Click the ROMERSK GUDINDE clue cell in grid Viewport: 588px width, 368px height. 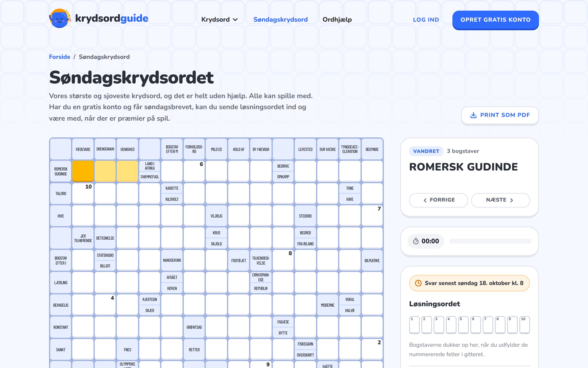coord(61,171)
